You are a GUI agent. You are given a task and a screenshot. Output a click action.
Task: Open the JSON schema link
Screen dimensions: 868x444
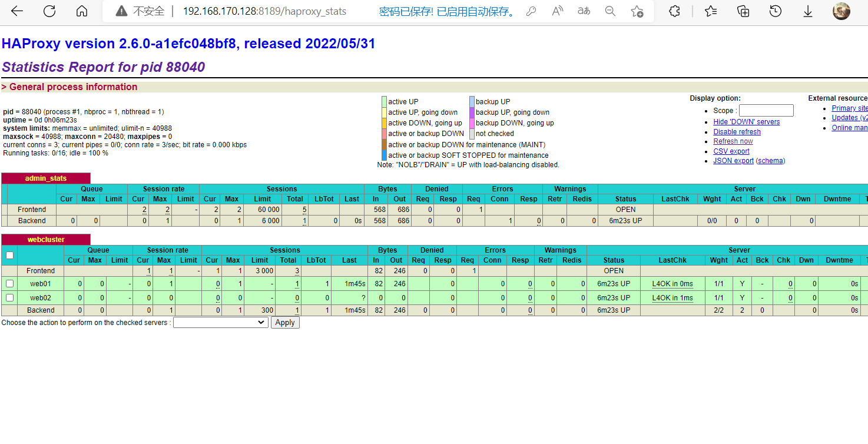tap(771, 161)
